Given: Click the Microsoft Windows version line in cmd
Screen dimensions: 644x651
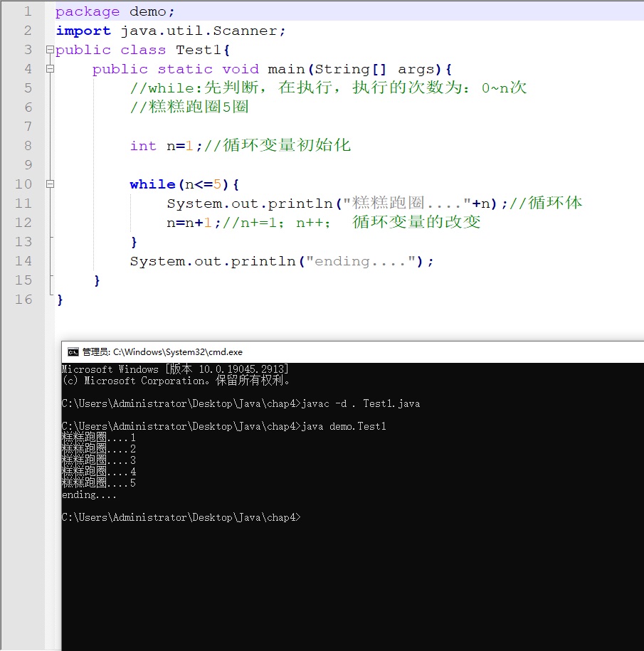Looking at the screenshot, I should pos(175,369).
